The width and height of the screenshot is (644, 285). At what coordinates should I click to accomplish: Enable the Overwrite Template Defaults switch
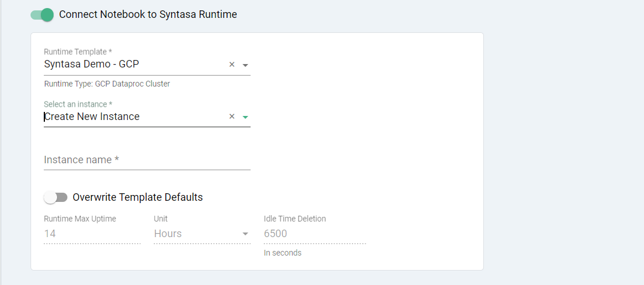55,197
